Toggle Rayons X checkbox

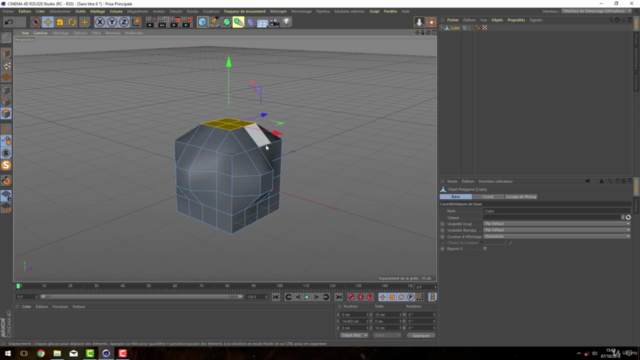click(x=485, y=249)
